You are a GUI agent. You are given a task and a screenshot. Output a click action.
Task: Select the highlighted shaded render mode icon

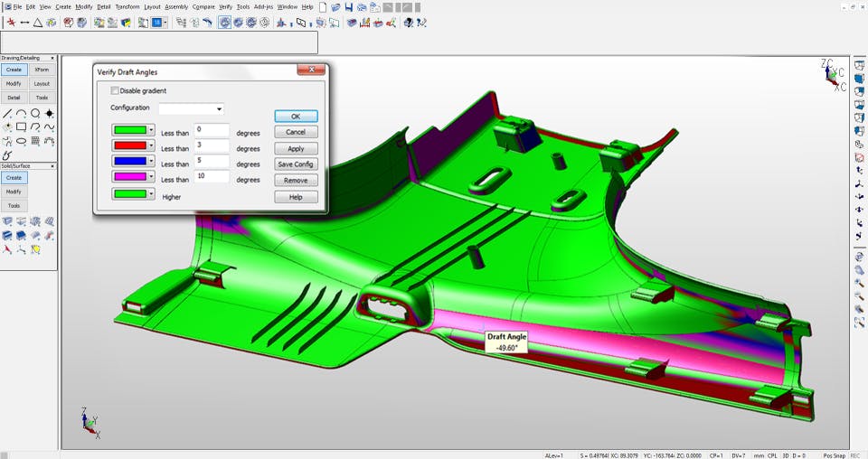pyautogui.click(x=224, y=23)
